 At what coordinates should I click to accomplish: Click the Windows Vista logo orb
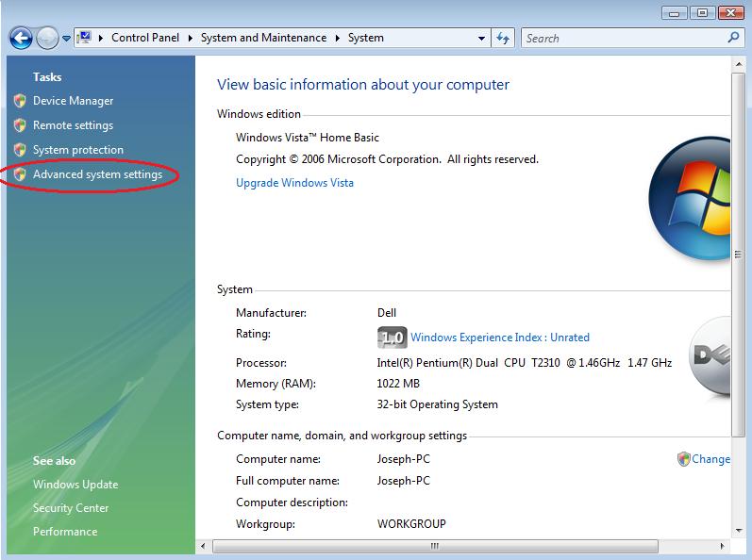tap(689, 199)
